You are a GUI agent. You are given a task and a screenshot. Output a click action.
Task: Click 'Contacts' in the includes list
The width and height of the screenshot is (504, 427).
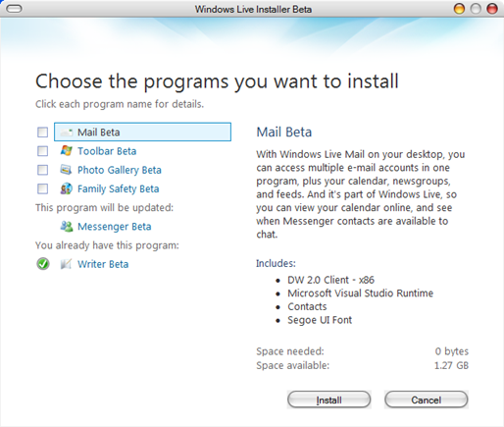307,306
